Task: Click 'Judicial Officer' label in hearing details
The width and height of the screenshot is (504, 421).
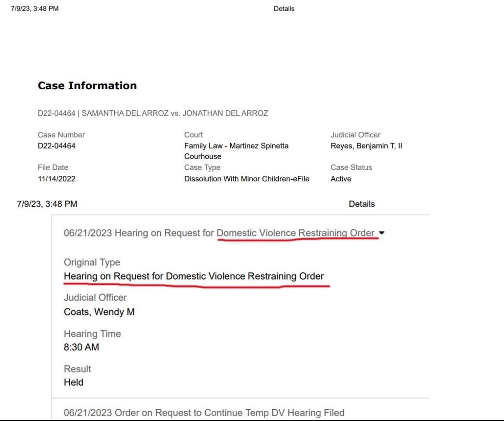Action: [95, 297]
